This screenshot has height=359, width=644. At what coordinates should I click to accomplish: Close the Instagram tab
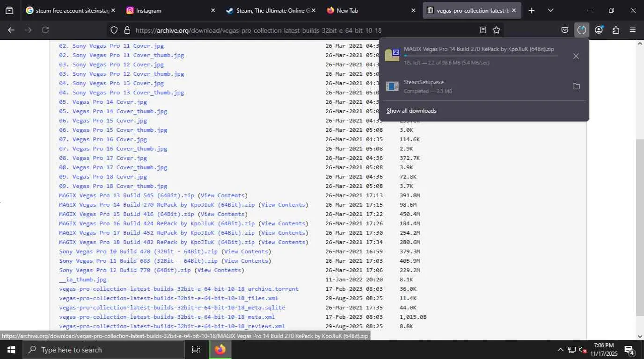(x=213, y=10)
